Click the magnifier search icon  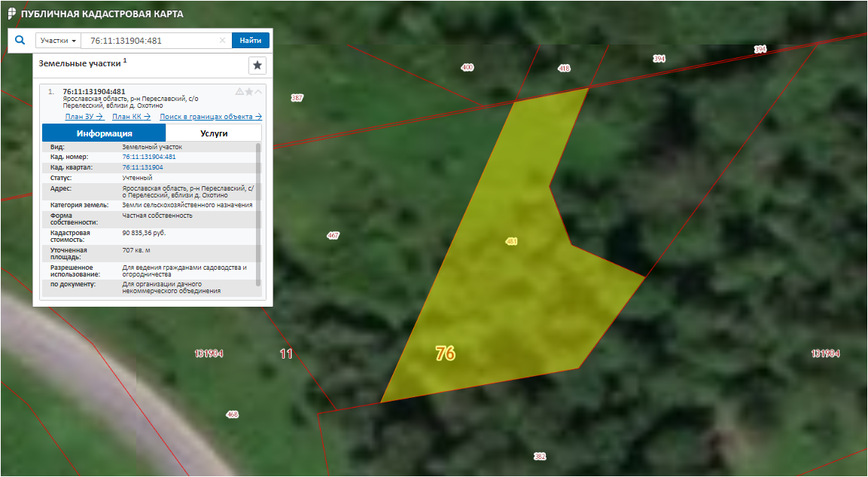point(20,41)
